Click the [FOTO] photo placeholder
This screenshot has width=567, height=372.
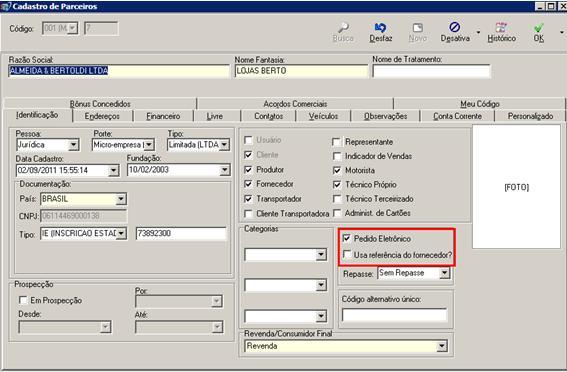(516, 187)
